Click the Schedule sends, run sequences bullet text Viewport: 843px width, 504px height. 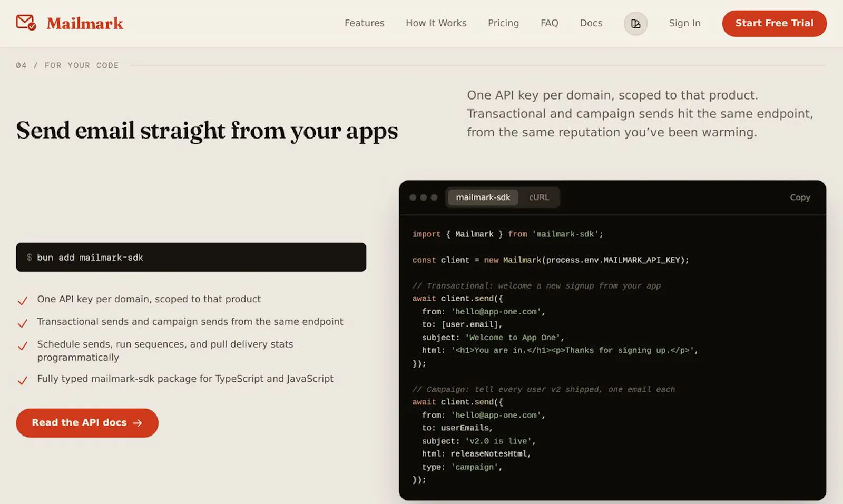click(x=165, y=351)
